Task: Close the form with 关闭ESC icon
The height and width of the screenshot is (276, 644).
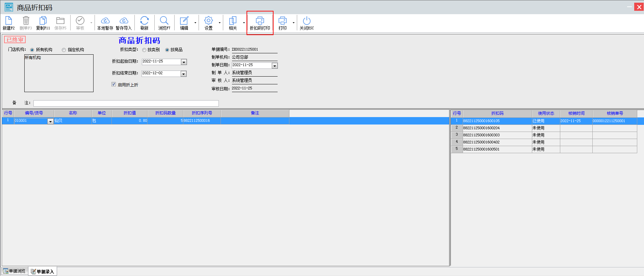Action: click(x=306, y=21)
